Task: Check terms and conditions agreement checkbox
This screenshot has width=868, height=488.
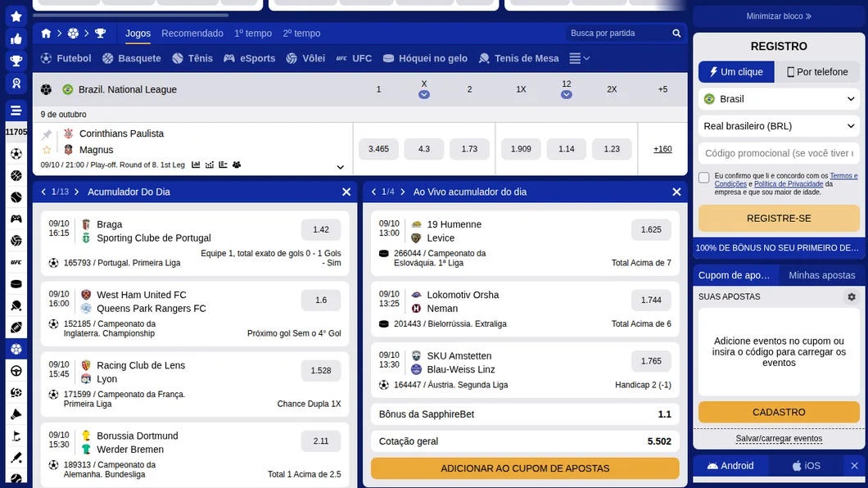Action: (x=703, y=178)
